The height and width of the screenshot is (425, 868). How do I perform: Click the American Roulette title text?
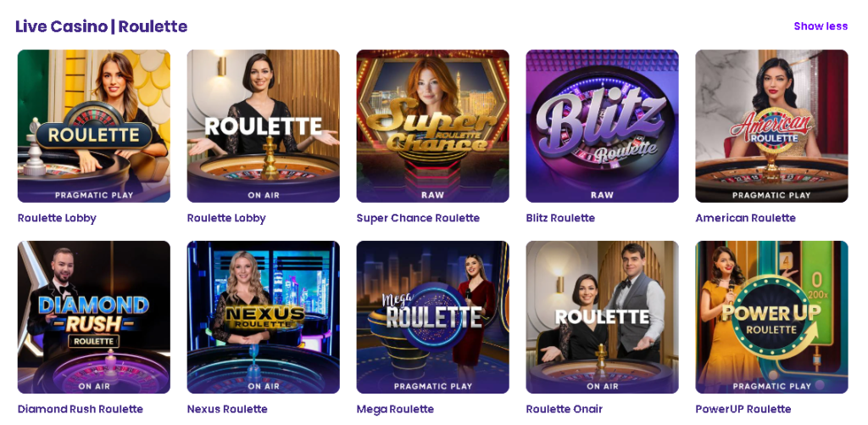(745, 218)
